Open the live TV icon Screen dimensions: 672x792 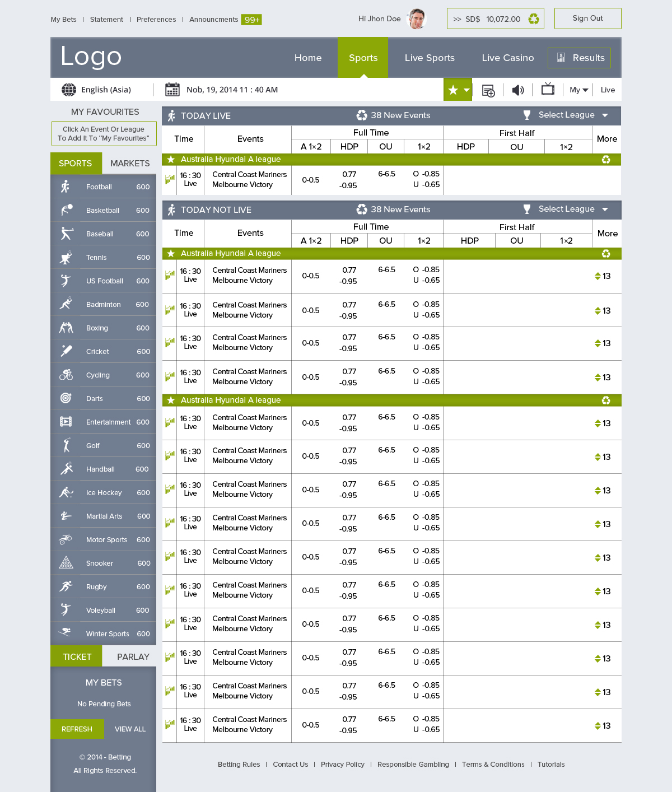[548, 90]
